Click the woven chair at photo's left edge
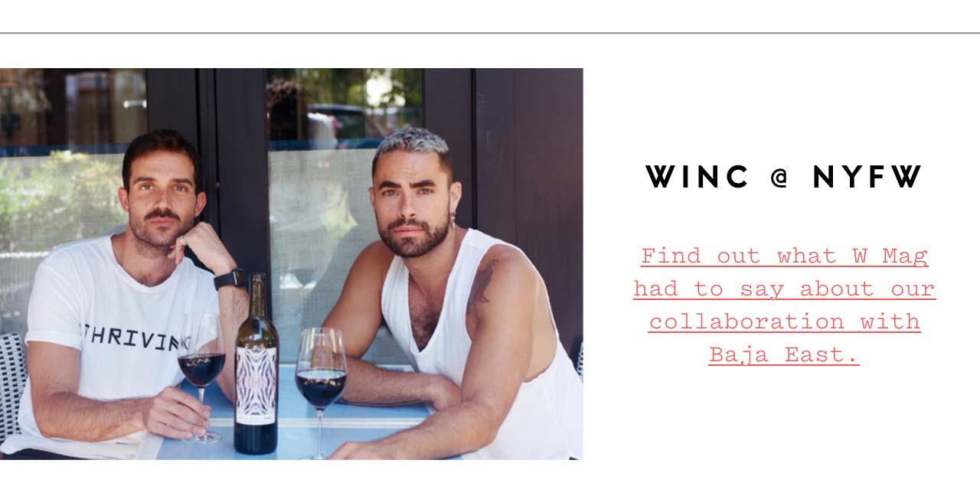Viewport: 980px width, 496px height. click(x=11, y=387)
